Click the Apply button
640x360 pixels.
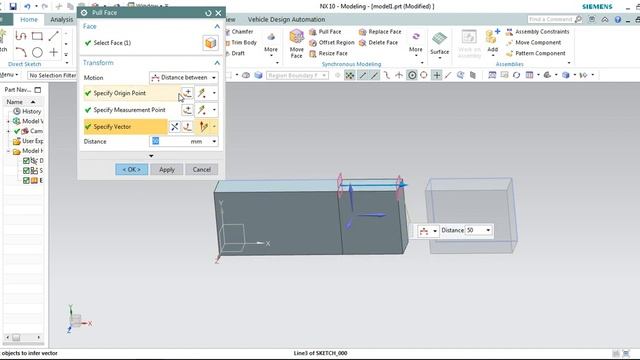point(167,169)
